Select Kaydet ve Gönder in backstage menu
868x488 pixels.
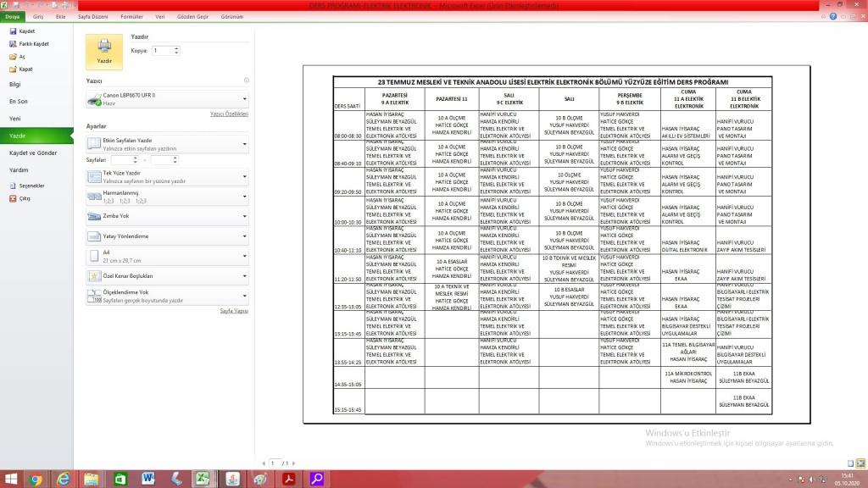[33, 152]
